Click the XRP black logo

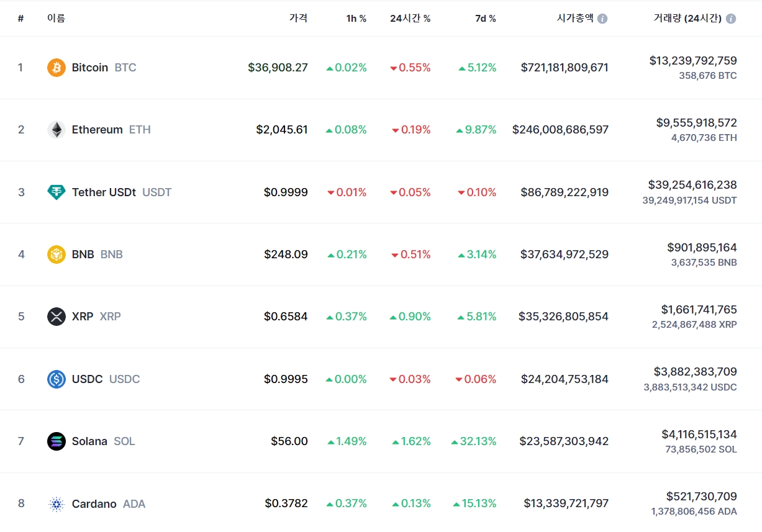point(57,317)
